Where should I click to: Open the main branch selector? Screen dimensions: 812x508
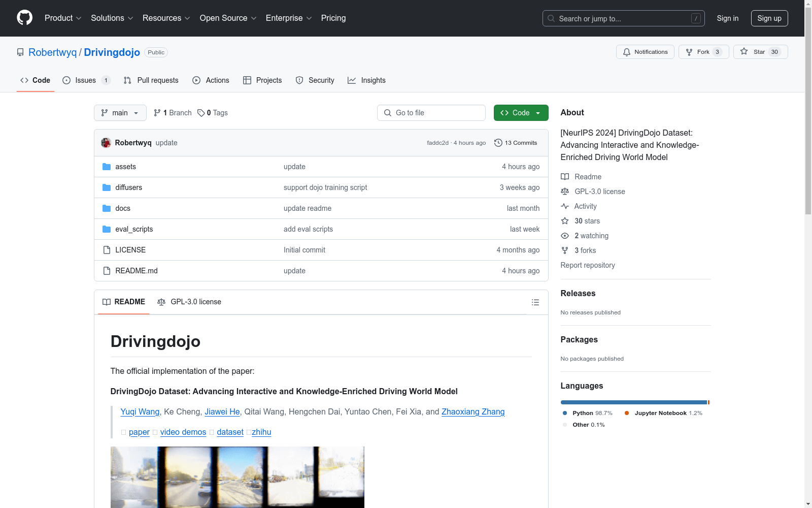pos(120,113)
